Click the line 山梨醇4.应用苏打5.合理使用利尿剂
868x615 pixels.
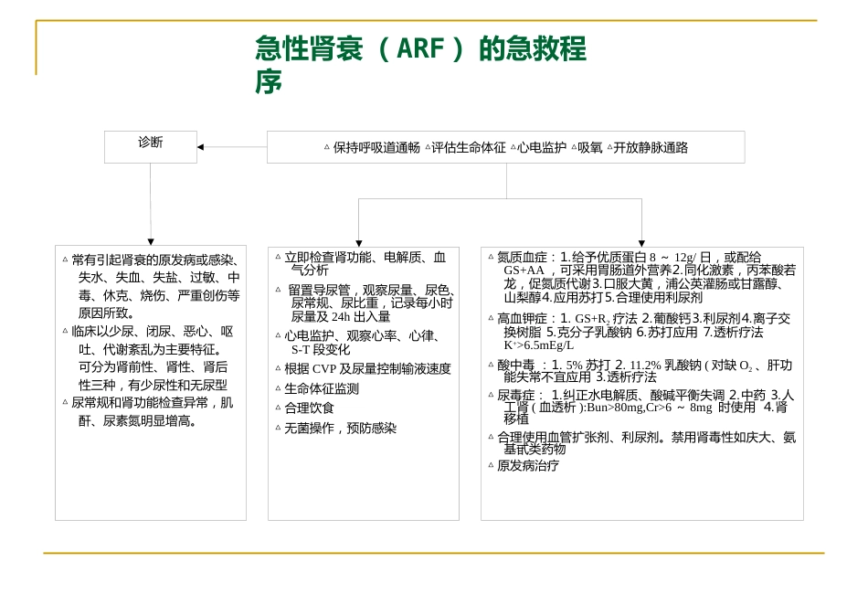(603, 297)
